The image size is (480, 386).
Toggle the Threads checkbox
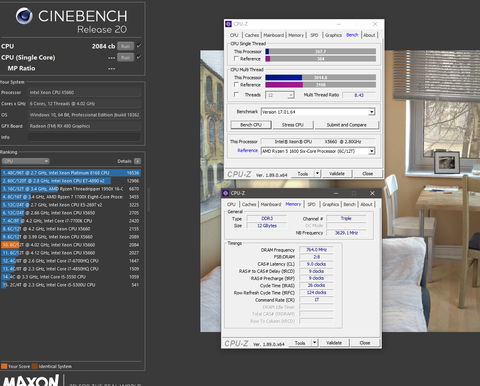coord(236,95)
